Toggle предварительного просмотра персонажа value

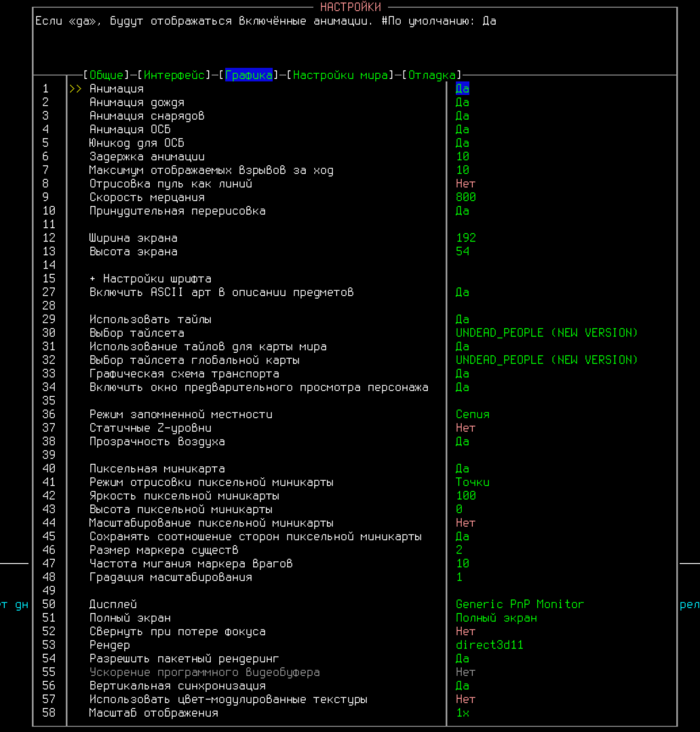point(463,387)
